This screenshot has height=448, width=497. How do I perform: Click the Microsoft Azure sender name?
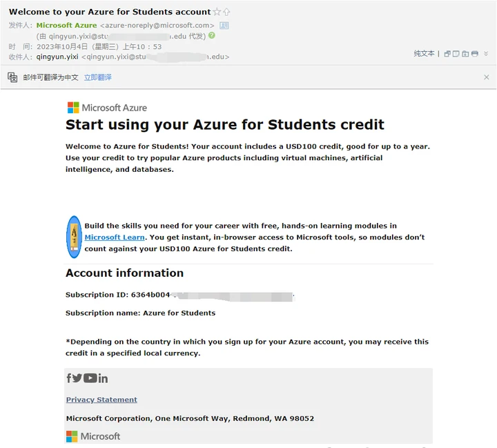coord(66,26)
